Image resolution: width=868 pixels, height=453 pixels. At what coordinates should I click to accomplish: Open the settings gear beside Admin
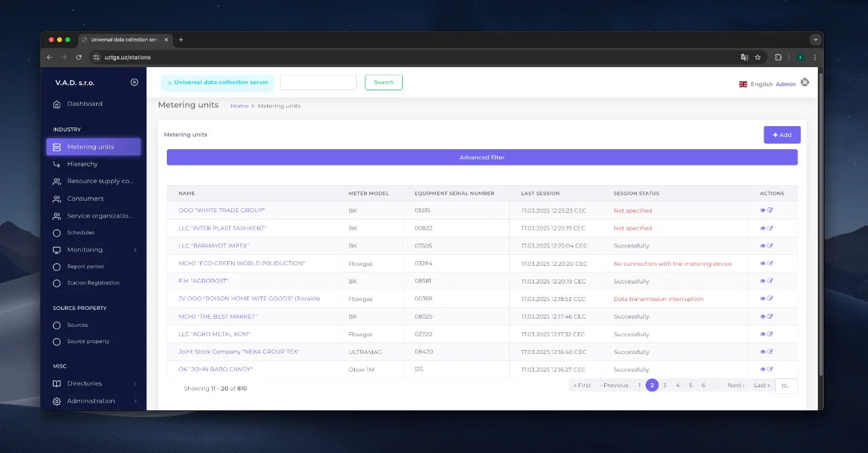point(805,82)
